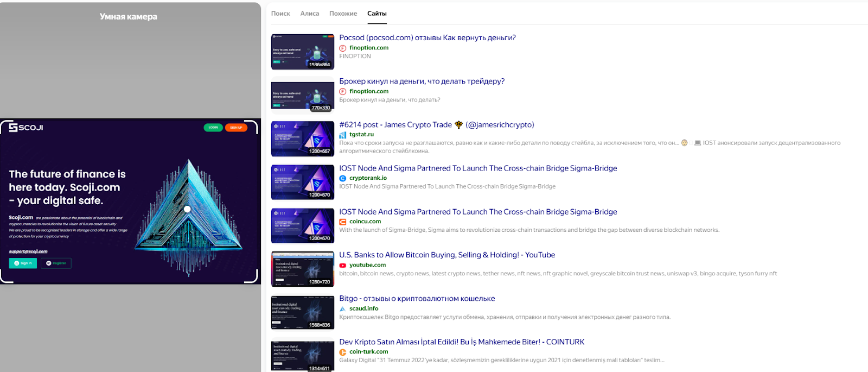The width and height of the screenshot is (868, 372).
Task: Select the Похожие tab
Action: coord(343,14)
